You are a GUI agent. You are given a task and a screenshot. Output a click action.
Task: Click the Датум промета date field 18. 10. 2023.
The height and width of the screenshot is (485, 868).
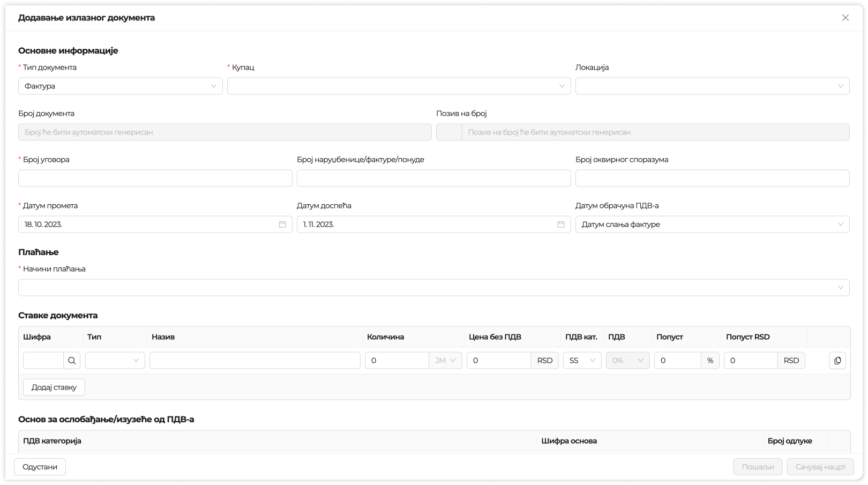click(x=155, y=225)
